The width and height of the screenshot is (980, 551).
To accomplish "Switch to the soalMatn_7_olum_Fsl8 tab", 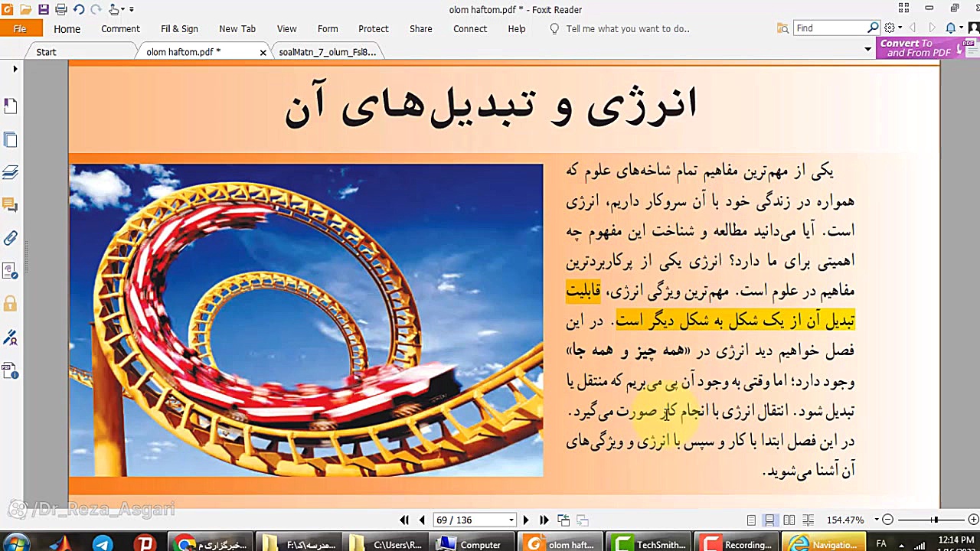I will 328,52.
